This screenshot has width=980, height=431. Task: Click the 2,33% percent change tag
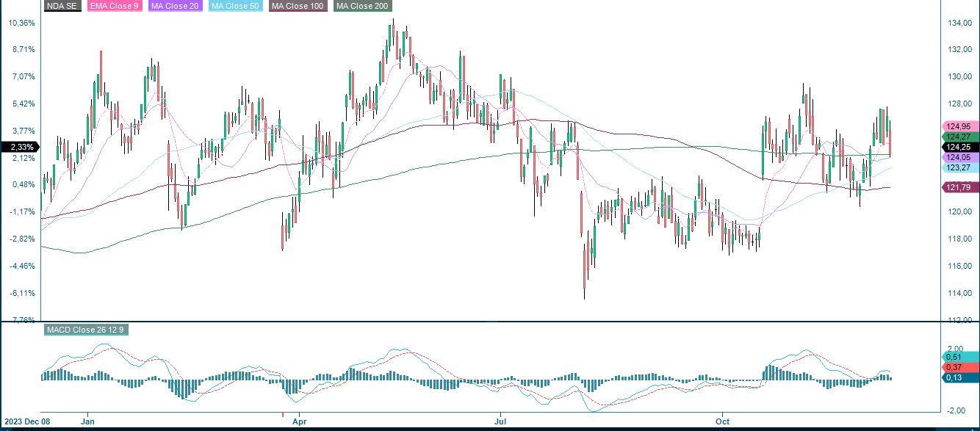pyautogui.click(x=20, y=147)
